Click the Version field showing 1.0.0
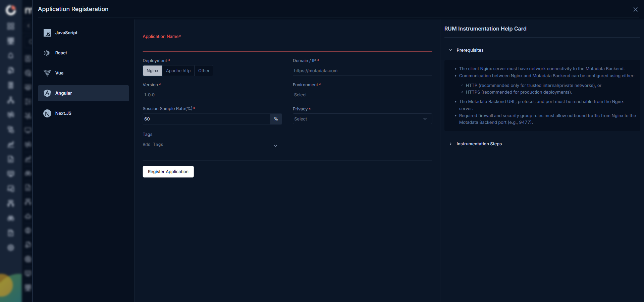 coord(212,95)
